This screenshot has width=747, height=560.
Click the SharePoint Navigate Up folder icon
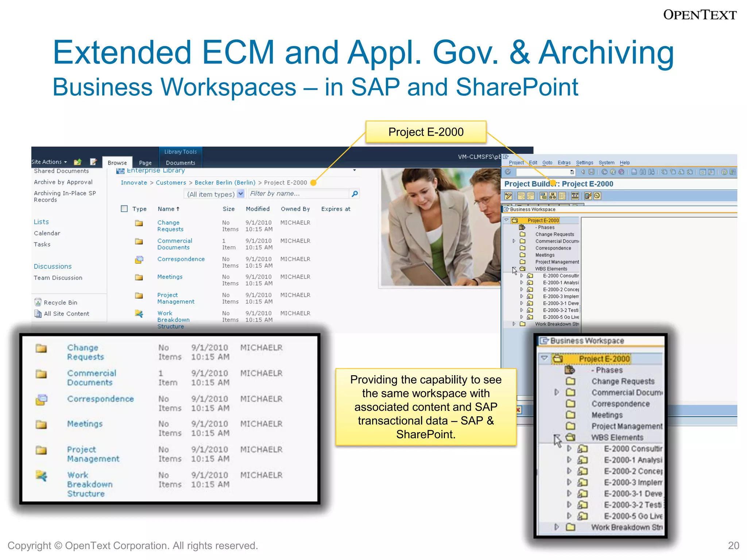[x=78, y=162]
